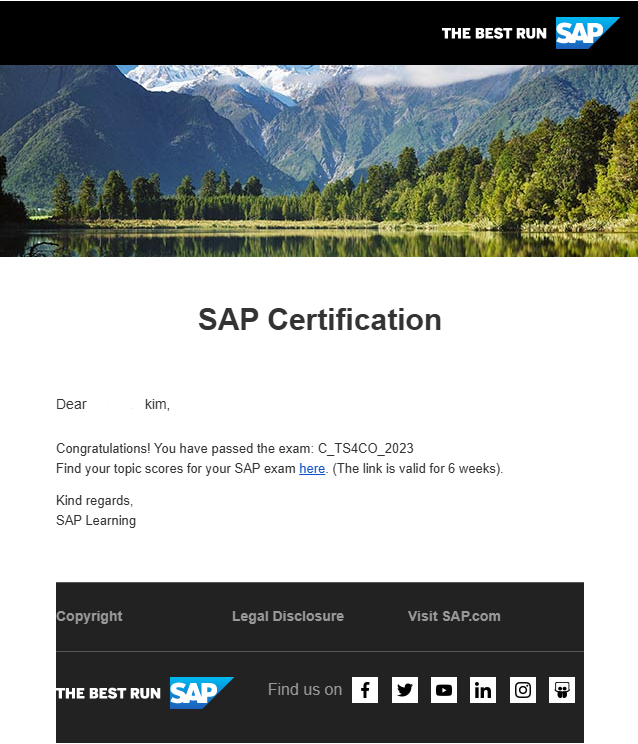The image size is (638, 744).
Task: Click 'THE BEST RUN' text in header
Action: (x=494, y=33)
